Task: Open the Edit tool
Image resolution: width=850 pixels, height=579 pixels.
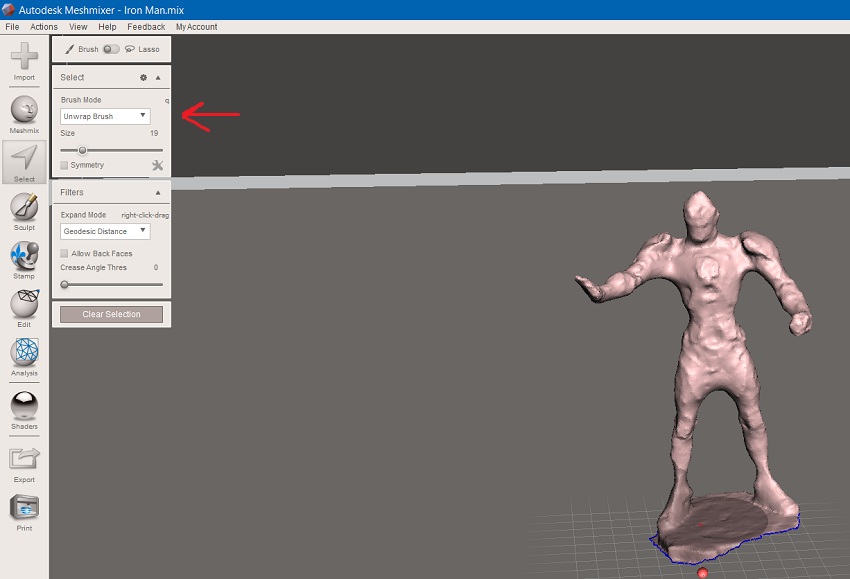Action: [24, 308]
